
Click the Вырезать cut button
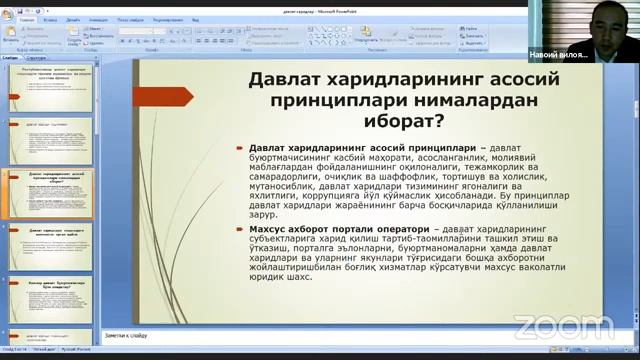click(32, 29)
